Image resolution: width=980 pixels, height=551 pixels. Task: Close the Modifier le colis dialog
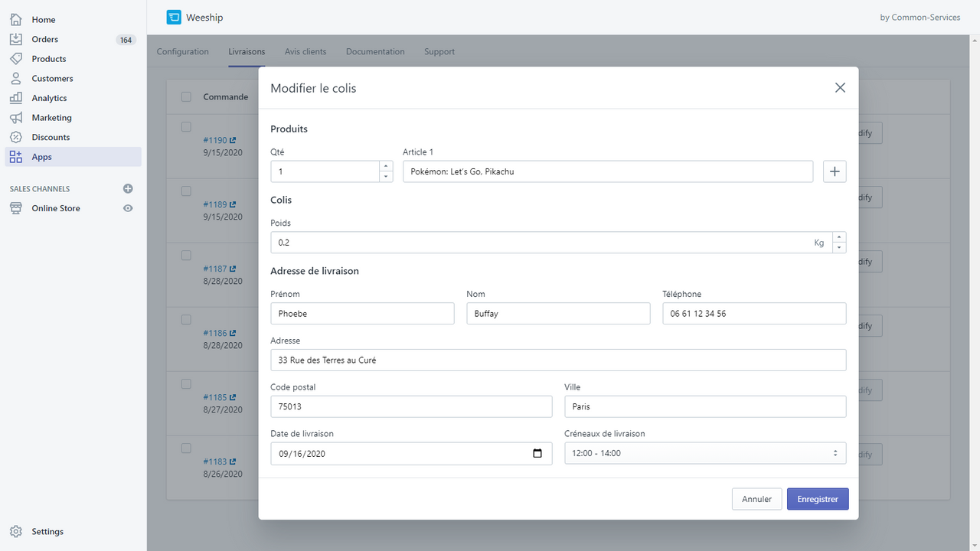pos(840,88)
